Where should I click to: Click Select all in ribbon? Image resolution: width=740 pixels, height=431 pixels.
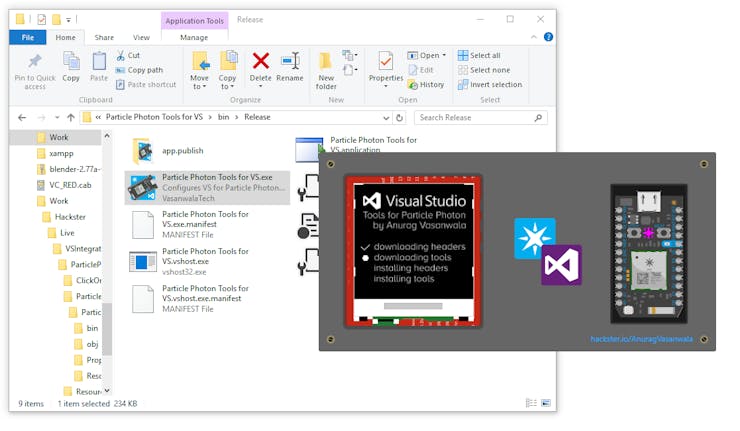[479, 55]
